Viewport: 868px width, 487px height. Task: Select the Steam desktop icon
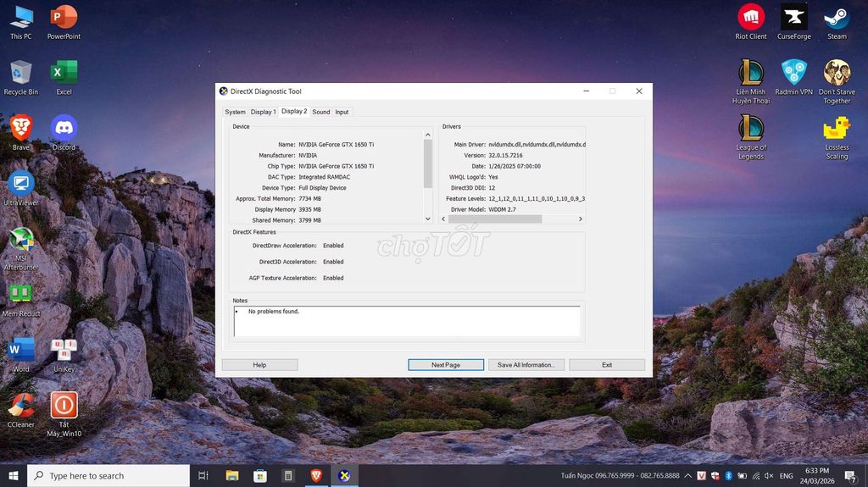[x=837, y=23]
